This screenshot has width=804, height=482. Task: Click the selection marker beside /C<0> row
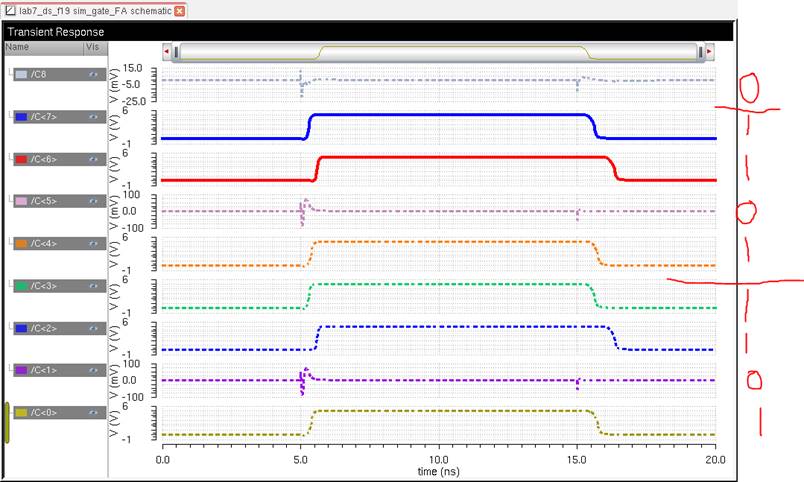pyautogui.click(x=7, y=423)
